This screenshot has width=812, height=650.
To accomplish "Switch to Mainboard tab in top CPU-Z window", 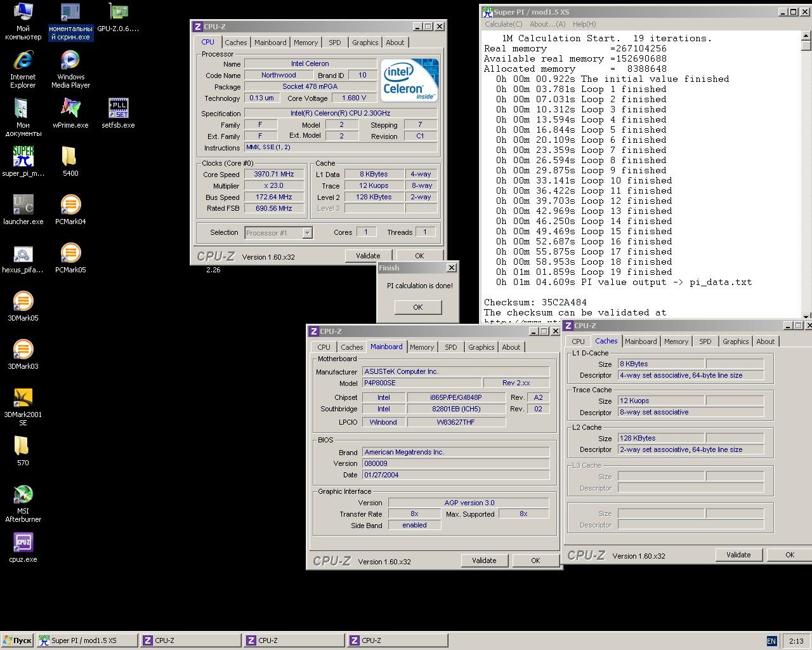I will [x=270, y=43].
